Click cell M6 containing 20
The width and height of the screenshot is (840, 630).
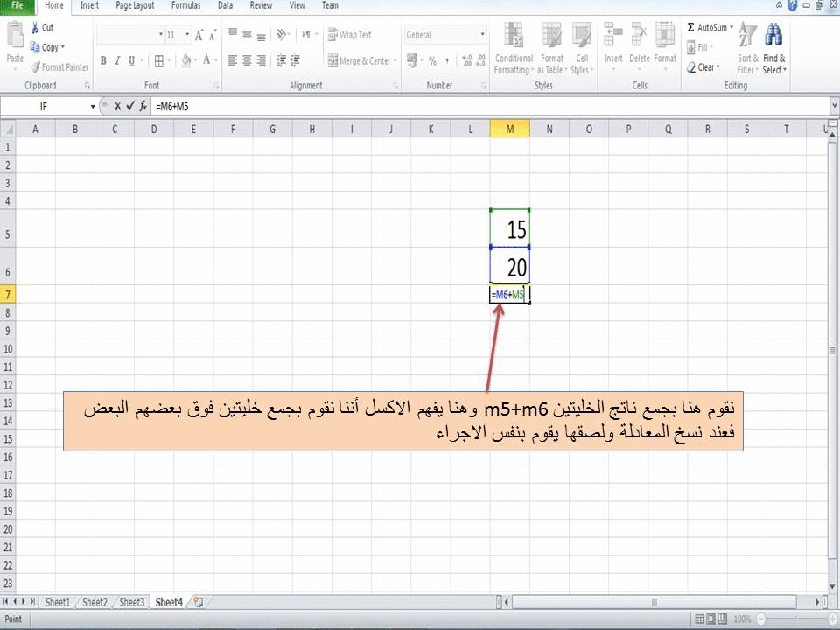click(x=509, y=265)
